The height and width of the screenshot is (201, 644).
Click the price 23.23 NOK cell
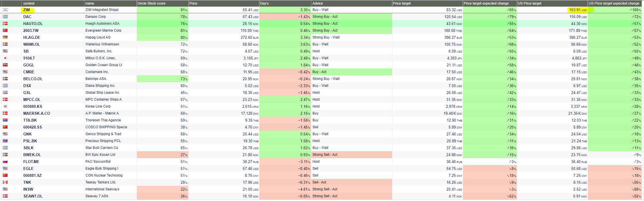(224, 99)
